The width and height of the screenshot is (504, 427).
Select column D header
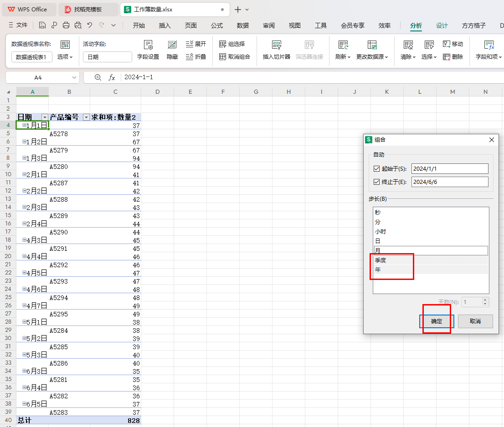(x=158, y=92)
